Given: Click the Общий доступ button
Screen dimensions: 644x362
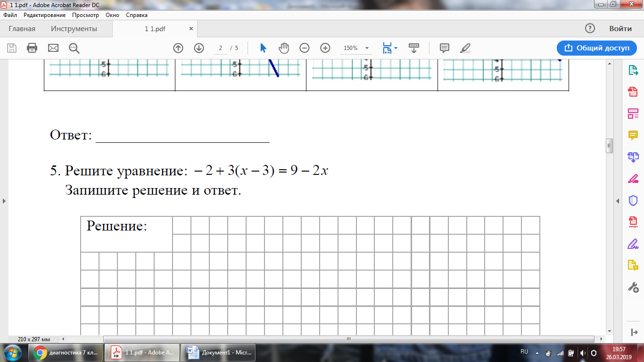Looking at the screenshot, I should coord(596,48).
